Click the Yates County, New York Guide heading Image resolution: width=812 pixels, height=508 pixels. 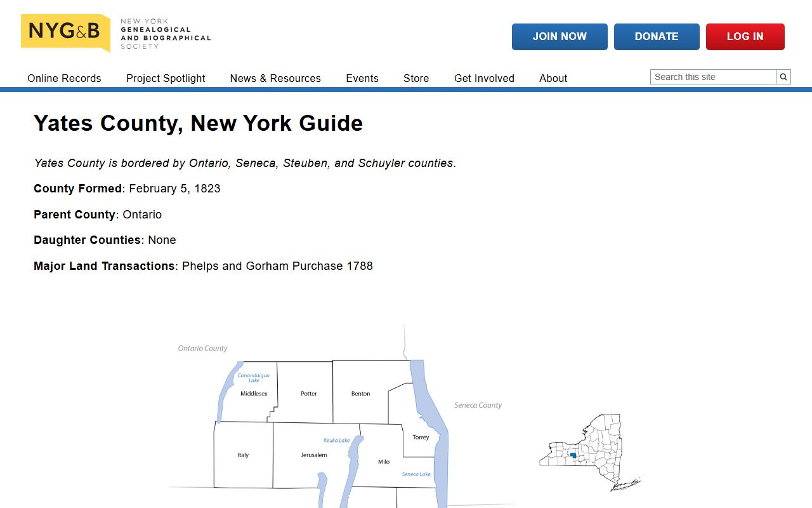pyautogui.click(x=198, y=123)
